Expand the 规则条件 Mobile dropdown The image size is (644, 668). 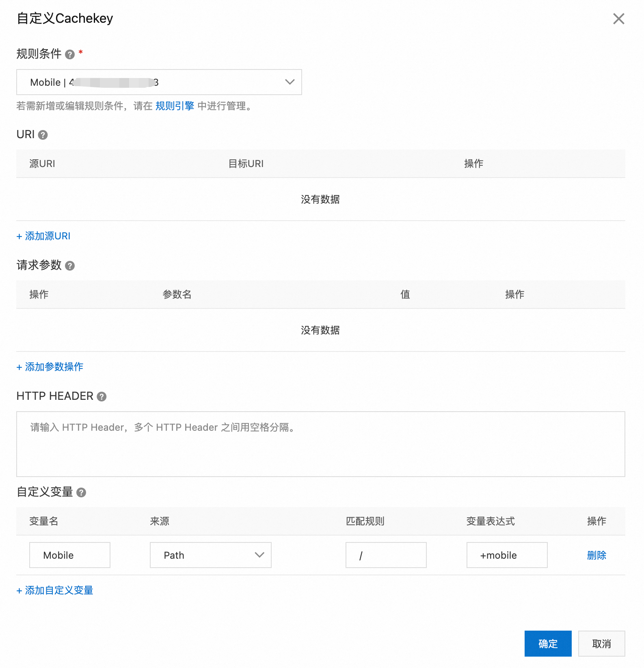[x=159, y=82]
